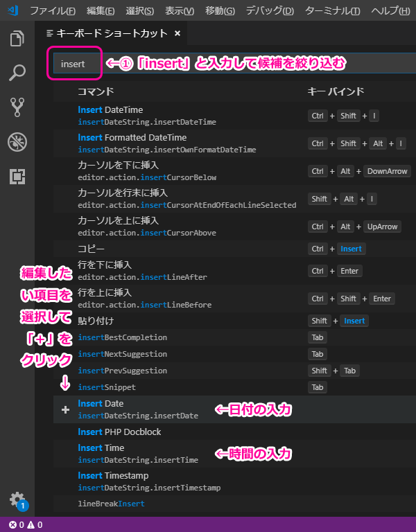416x532 pixels.
Task: Open the デバッグ(D) menu
Action: 270,11
